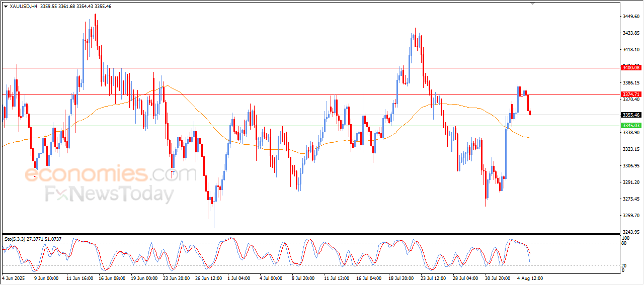Select the red 3374.71 price label

(631, 94)
